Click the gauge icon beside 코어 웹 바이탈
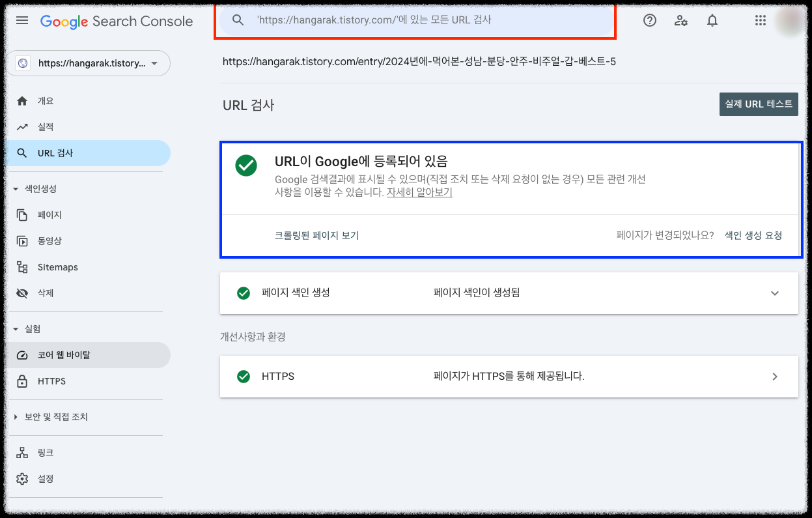Screen dimensions: 812x518 pos(22,355)
